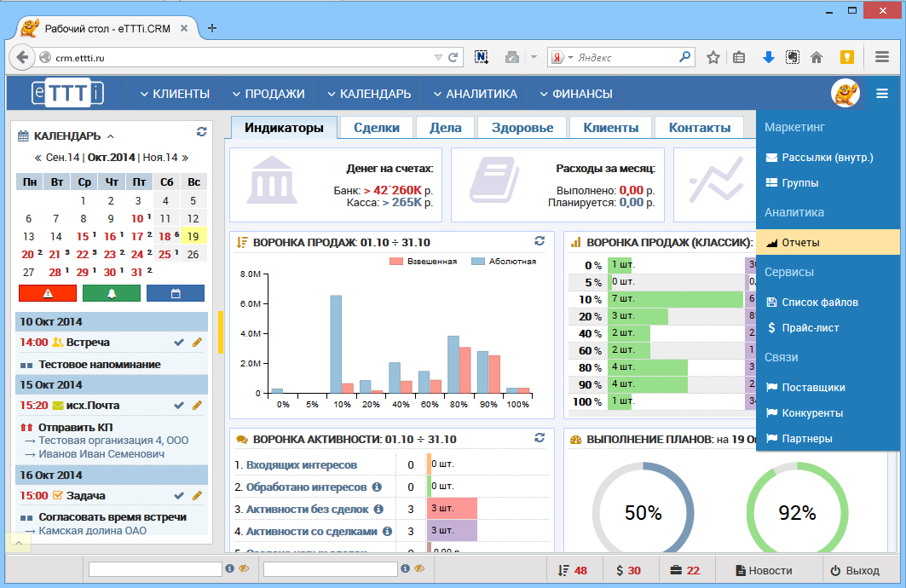906x588 pixels.
Task: Collapse the КАЛЕНДАРЬ widget with its caret
Action: [x=111, y=136]
